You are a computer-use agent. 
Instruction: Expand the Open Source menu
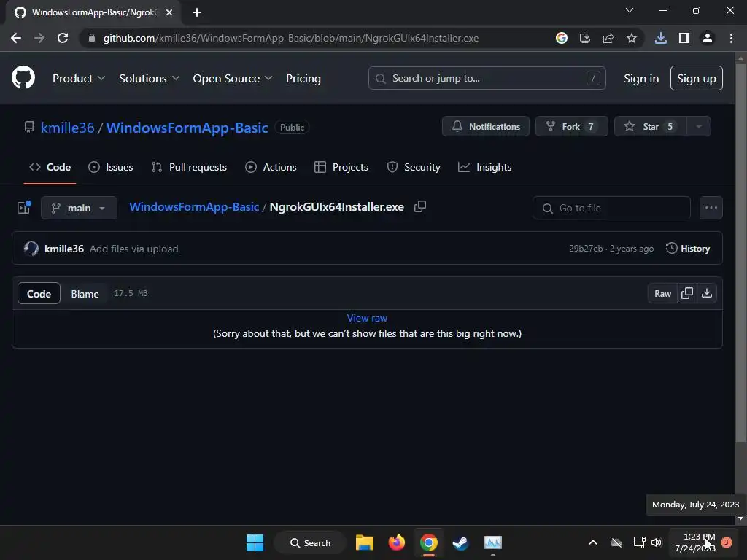[x=233, y=79]
